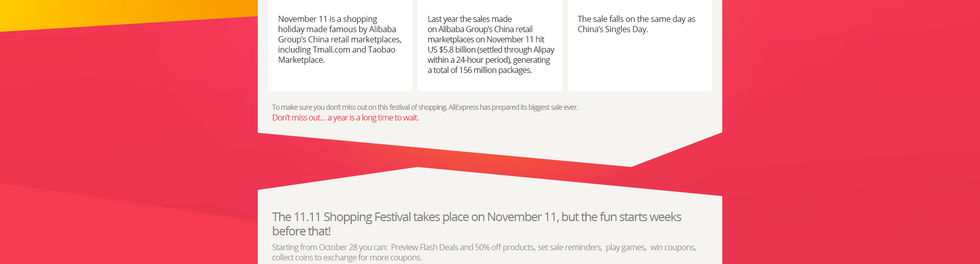The image size is (980, 264).
Task: Click 'Starting from October 28 you can:'
Action: pos(330,247)
